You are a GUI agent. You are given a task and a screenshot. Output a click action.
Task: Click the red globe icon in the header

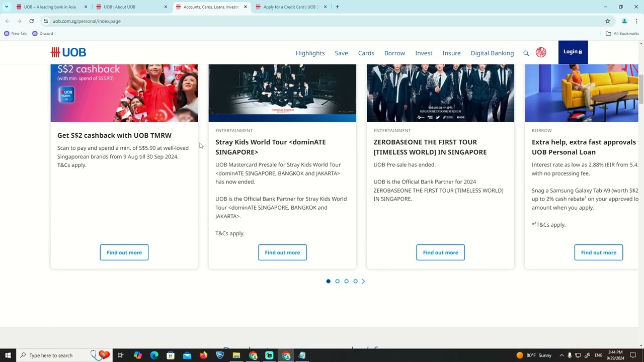[541, 52]
